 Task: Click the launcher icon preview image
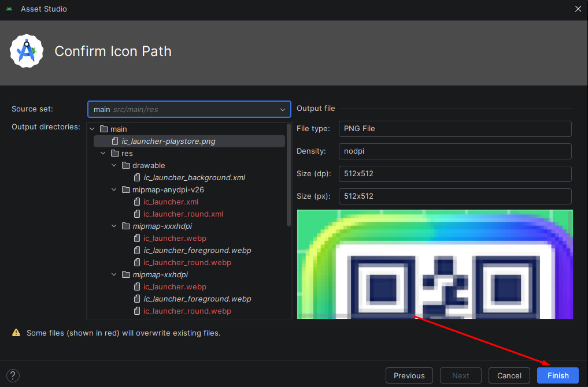435,264
